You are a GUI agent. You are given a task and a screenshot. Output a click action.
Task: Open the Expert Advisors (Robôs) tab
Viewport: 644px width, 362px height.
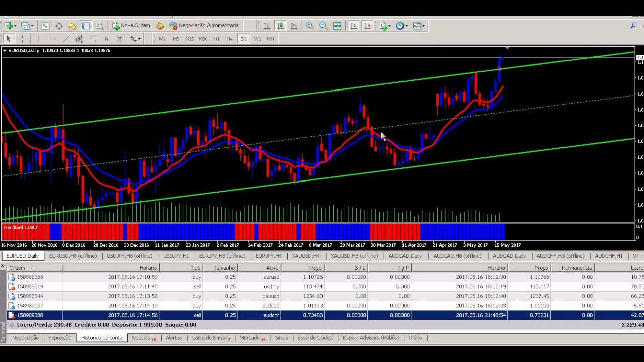(x=371, y=338)
